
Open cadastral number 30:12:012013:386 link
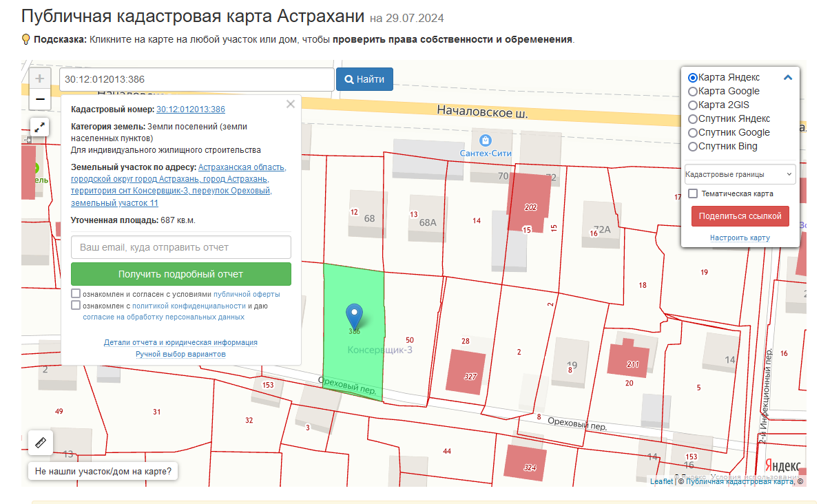[191, 109]
